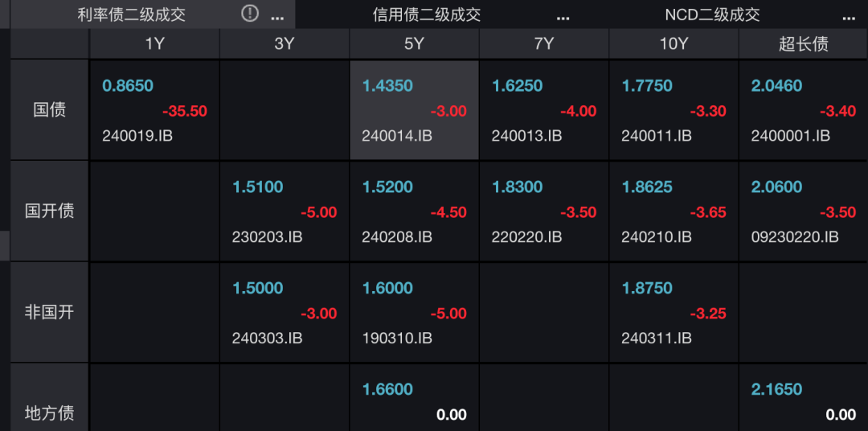Select the 190310.IB 非国开 5Y cell
Image resolution: width=868 pixels, height=431 pixels.
(414, 314)
